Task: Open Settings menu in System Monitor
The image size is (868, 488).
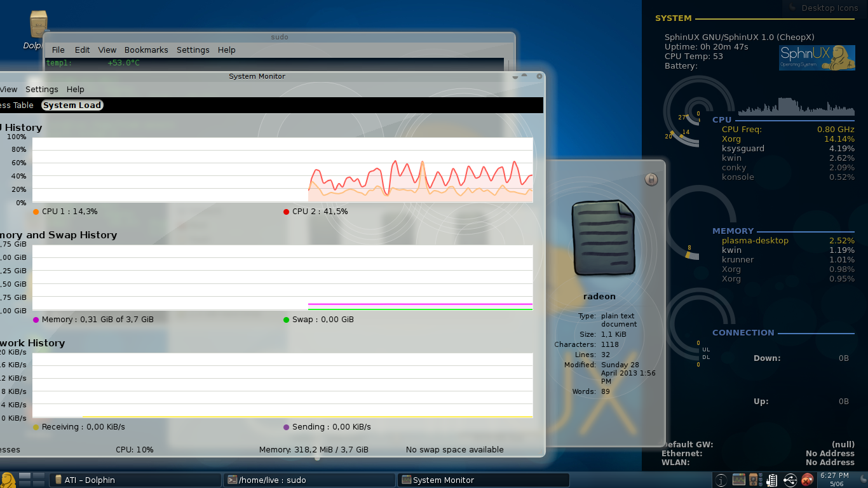Action: pos(41,90)
